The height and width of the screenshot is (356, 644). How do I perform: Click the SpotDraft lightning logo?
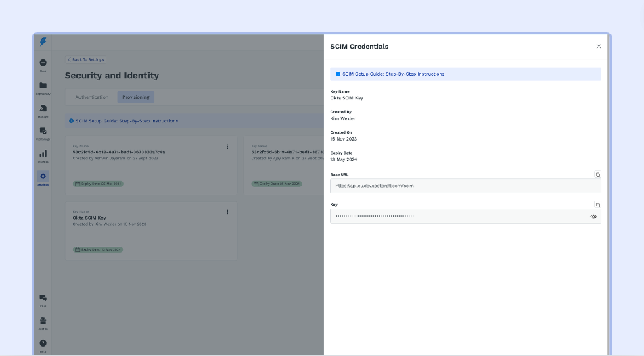click(x=43, y=42)
